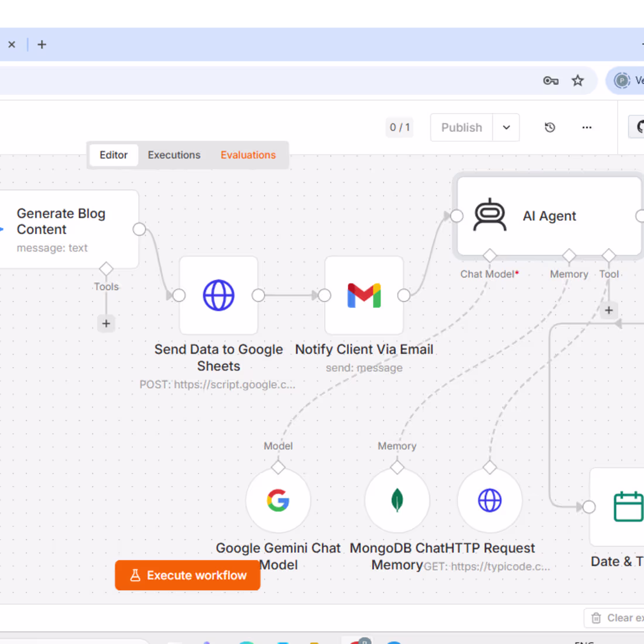Open a new browser tab
Screen dimensions: 644x644
[x=42, y=44]
